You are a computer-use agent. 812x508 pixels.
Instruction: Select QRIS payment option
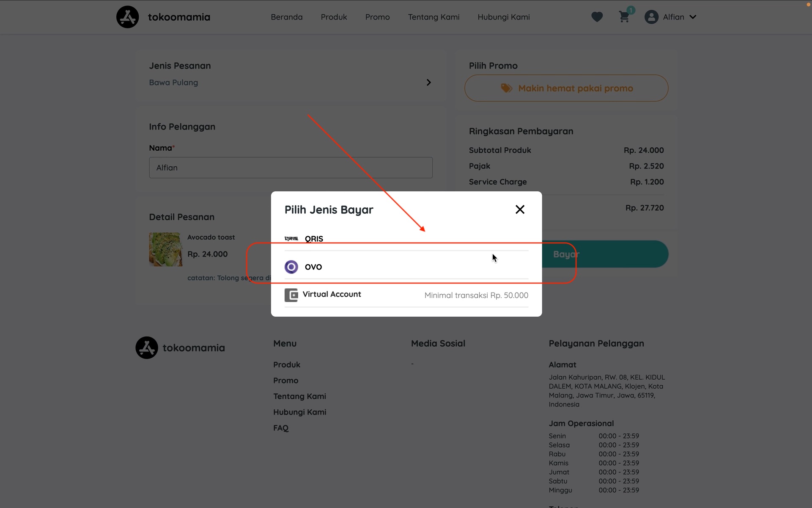[406, 239]
